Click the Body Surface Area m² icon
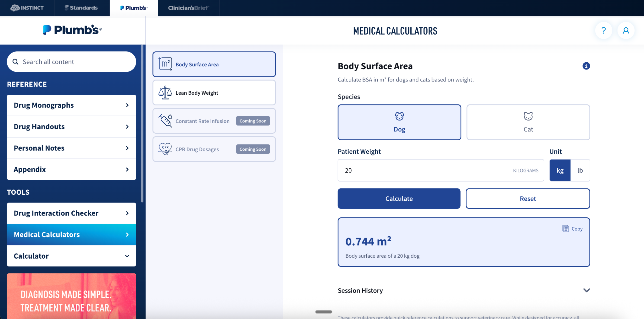Viewport: 644px width, 319px height. 165,64
